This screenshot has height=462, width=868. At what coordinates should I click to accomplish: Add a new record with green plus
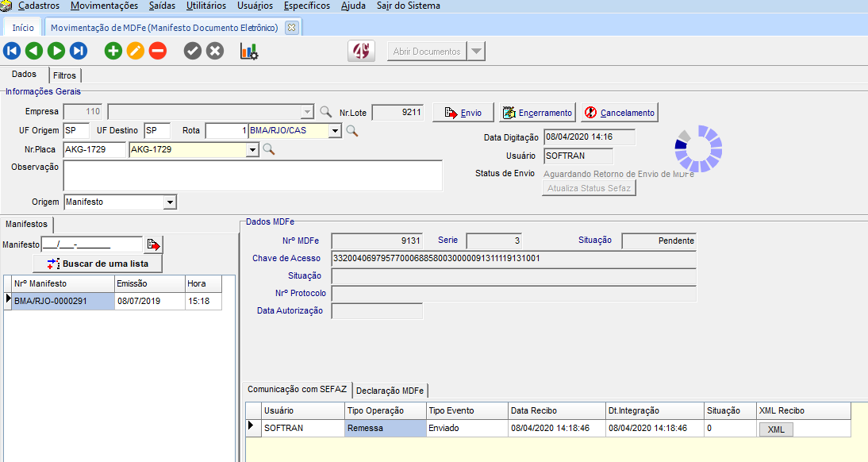click(113, 52)
